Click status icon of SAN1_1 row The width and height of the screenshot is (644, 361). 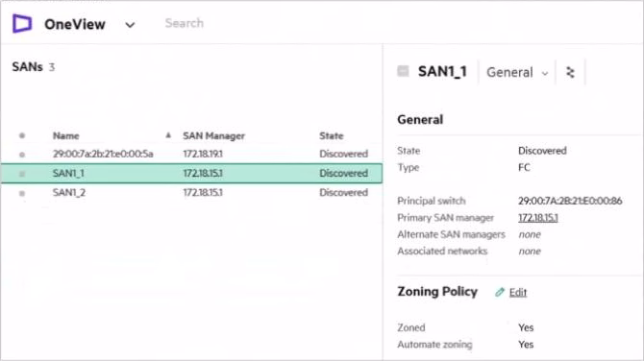(22, 174)
